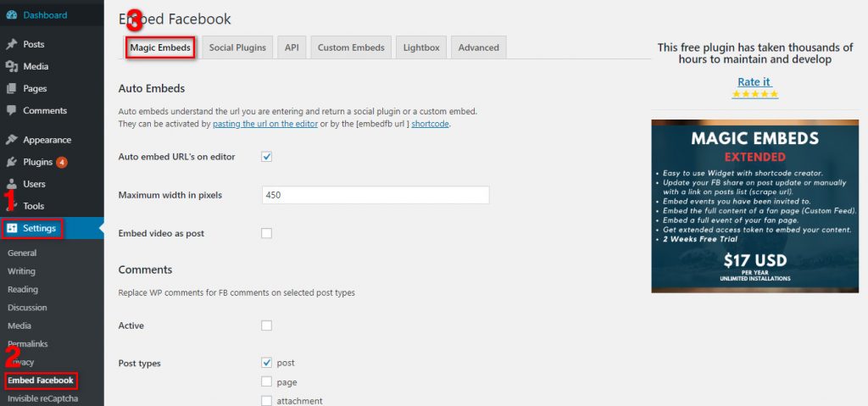Click the 'Embed video as post' label
Screen dimensions: 868x406
tap(161, 234)
